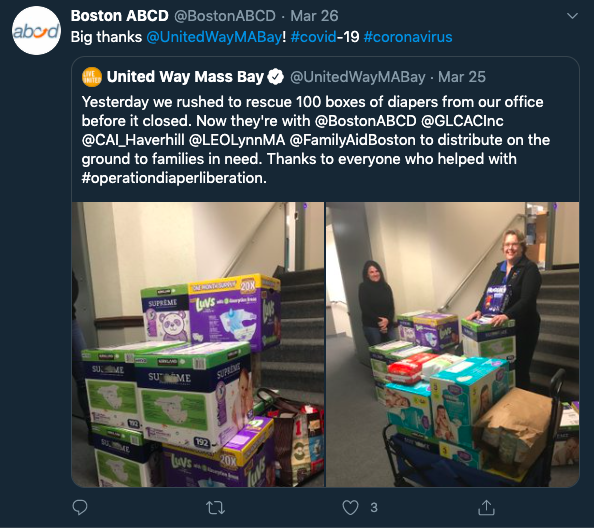Click the #operationdiaperliberation hashtag text
The image size is (594, 528).
(x=174, y=178)
